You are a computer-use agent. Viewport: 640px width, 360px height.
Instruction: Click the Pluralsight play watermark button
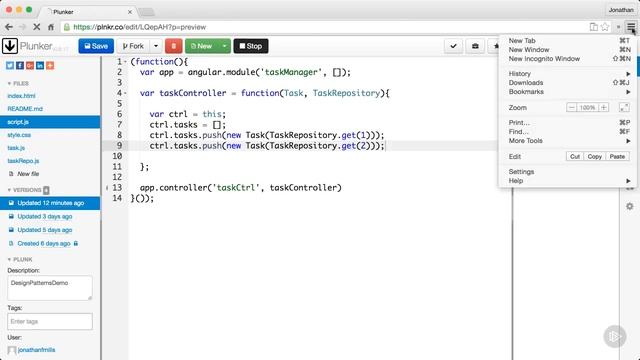click(x=615, y=336)
